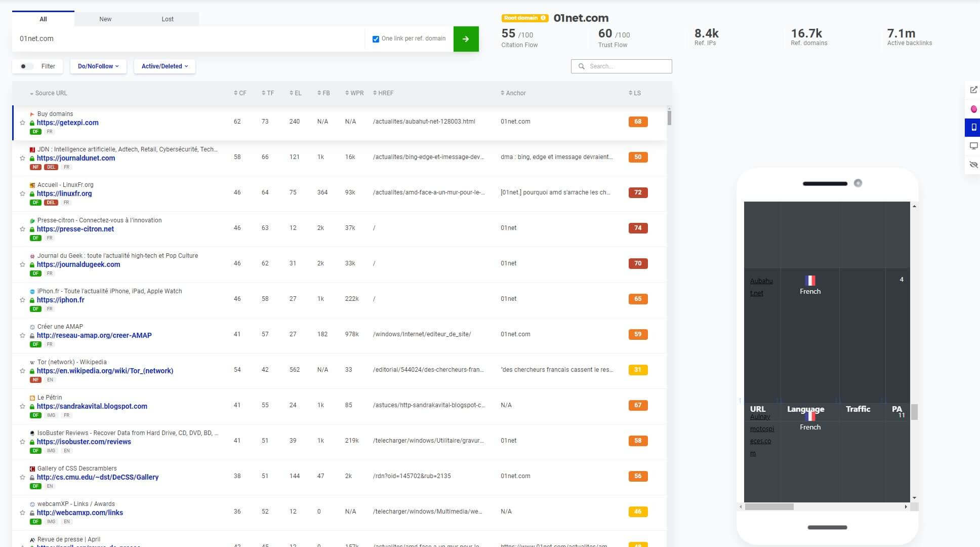Run the search with the green arrow button
980x547 pixels.
[466, 38]
